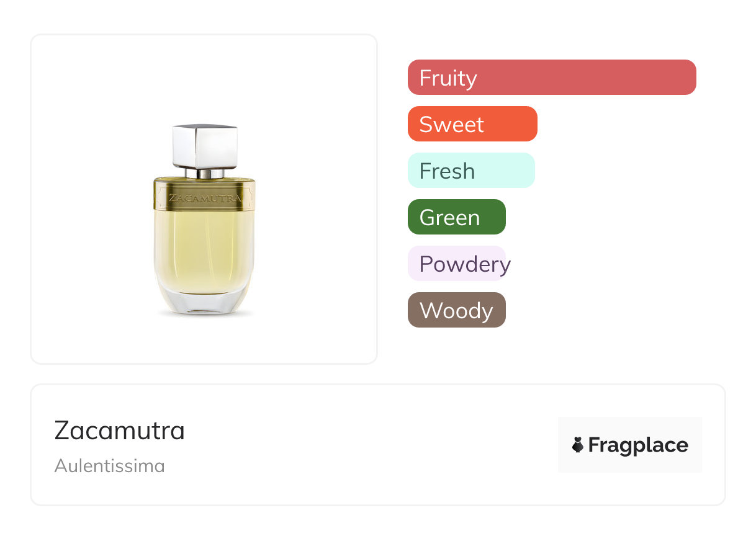Open the Aulentissima brand link
Image resolution: width=756 pixels, height=536 pixels.
pos(110,465)
